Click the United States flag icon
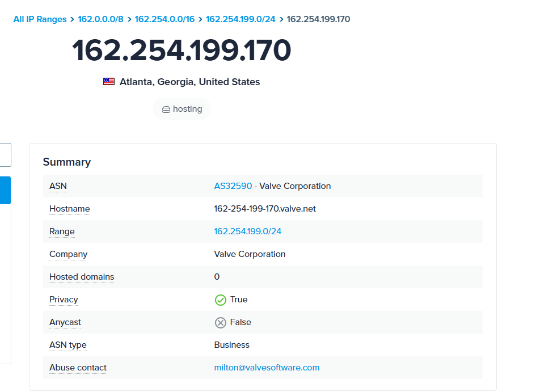Image resolution: width=536 pixels, height=392 pixels. tap(109, 82)
